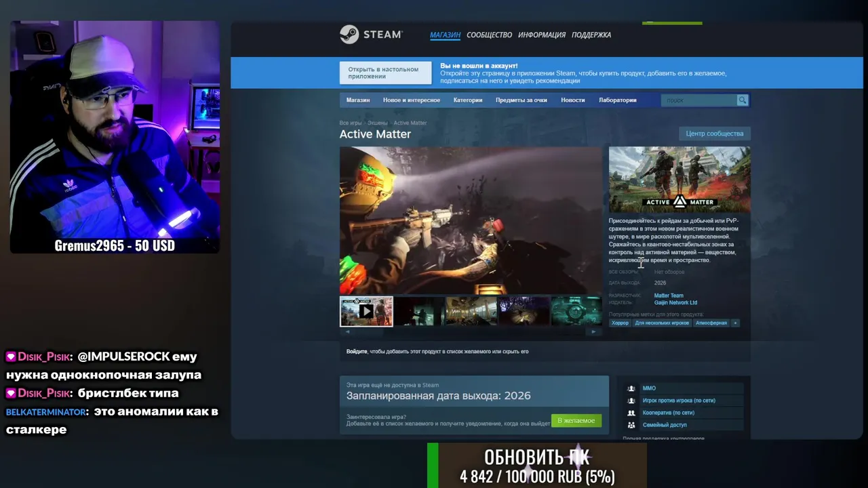Open the Семейный доступ link
Screen dimensions: 868x488
(665, 425)
